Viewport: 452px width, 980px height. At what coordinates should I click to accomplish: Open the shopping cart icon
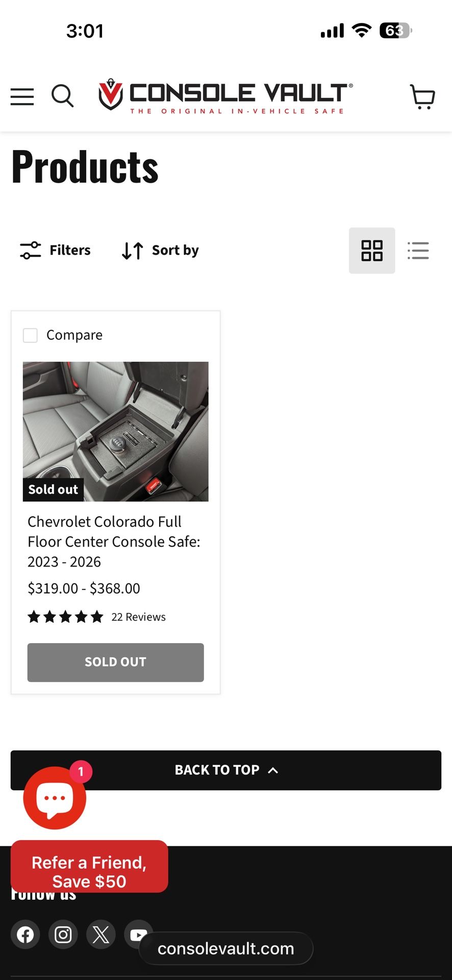coord(422,97)
